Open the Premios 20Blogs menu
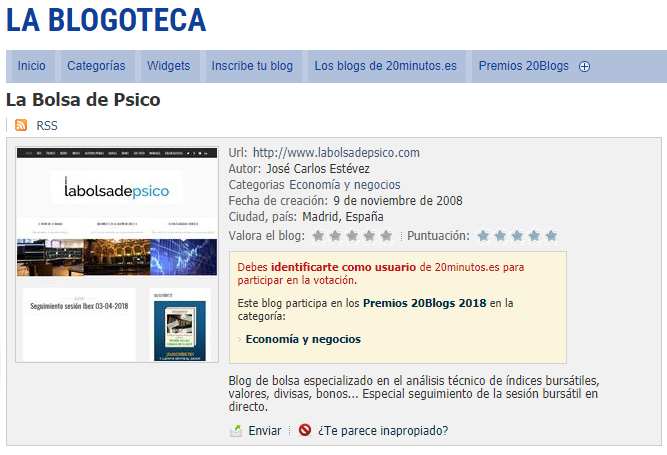The height and width of the screenshot is (455, 667). 523,66
